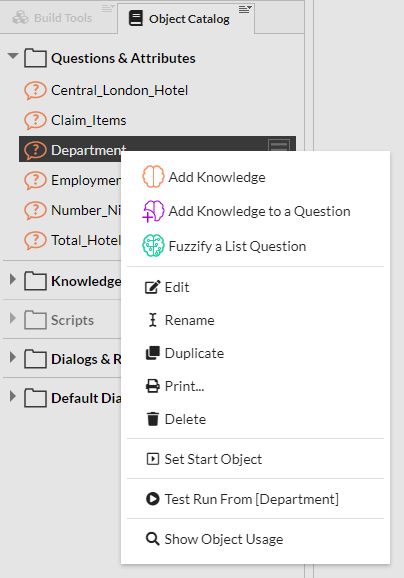Screen dimensions: 404x578
Task: Click the Department row menu button
Action: pyautogui.click(x=278, y=145)
